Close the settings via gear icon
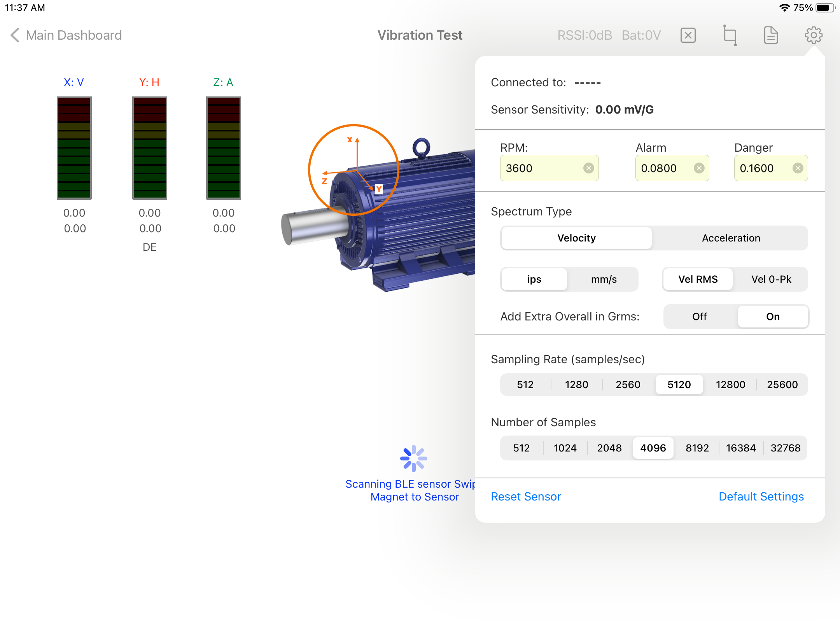The height and width of the screenshot is (630, 840). coord(814,35)
